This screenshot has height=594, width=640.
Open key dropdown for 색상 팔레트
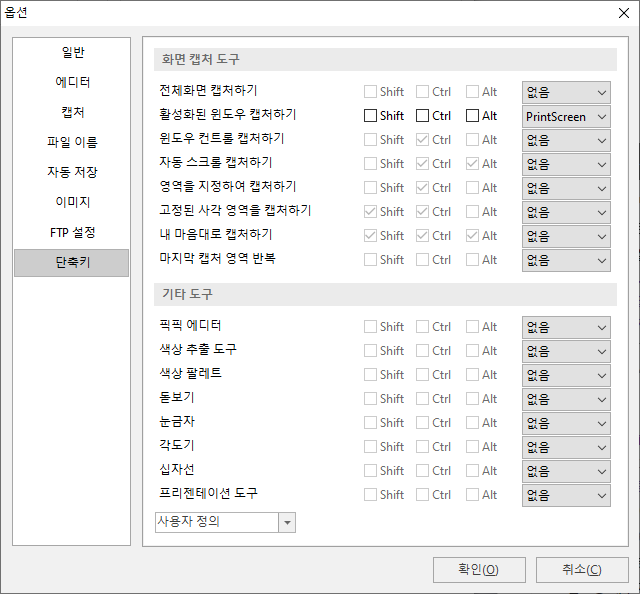coord(566,376)
